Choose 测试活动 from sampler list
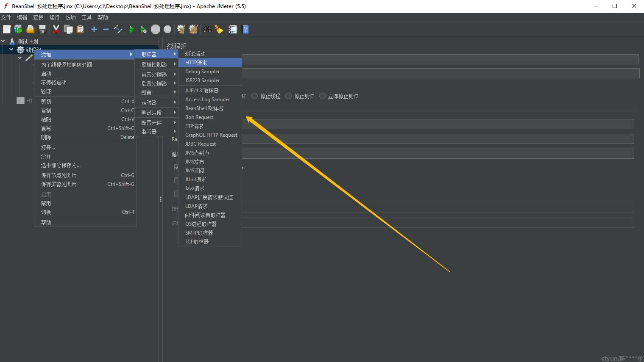This screenshot has width=644, height=362. click(x=210, y=54)
